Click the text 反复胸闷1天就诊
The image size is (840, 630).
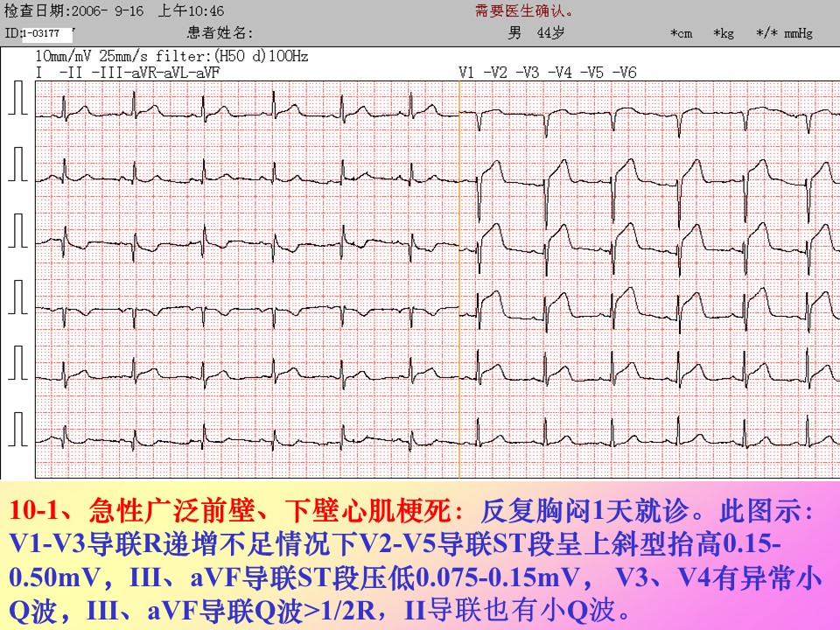[584, 510]
